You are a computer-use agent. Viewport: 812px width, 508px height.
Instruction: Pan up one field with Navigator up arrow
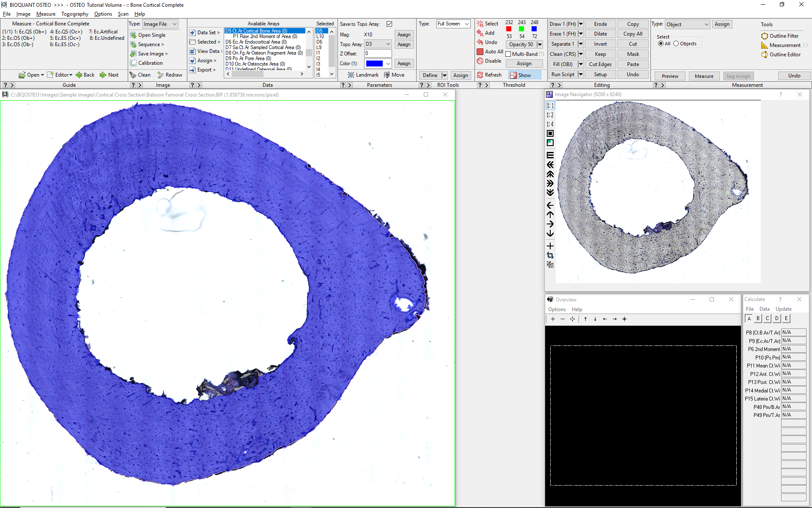(550, 215)
